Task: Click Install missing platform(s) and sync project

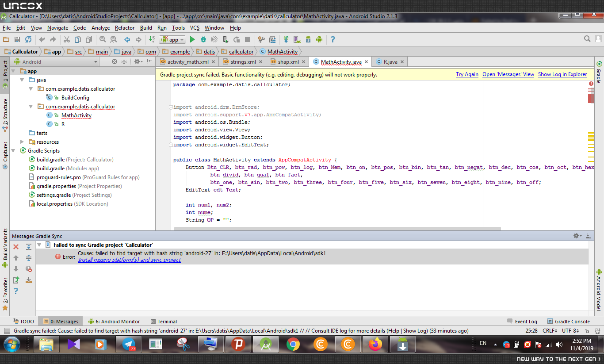Action: coord(130,260)
